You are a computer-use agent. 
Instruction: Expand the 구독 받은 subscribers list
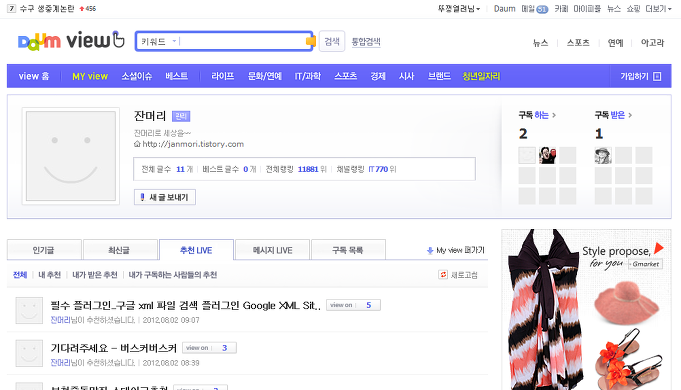tap(613, 115)
